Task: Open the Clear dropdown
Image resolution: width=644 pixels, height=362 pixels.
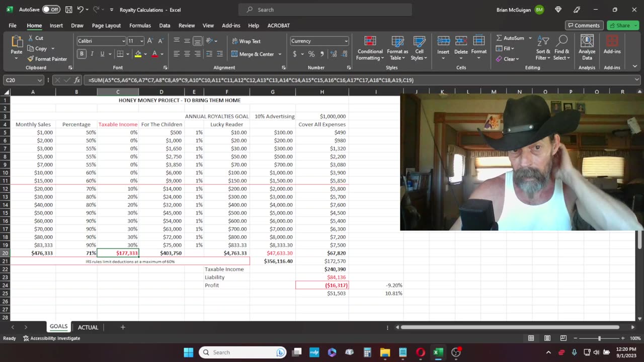Action: click(508, 59)
